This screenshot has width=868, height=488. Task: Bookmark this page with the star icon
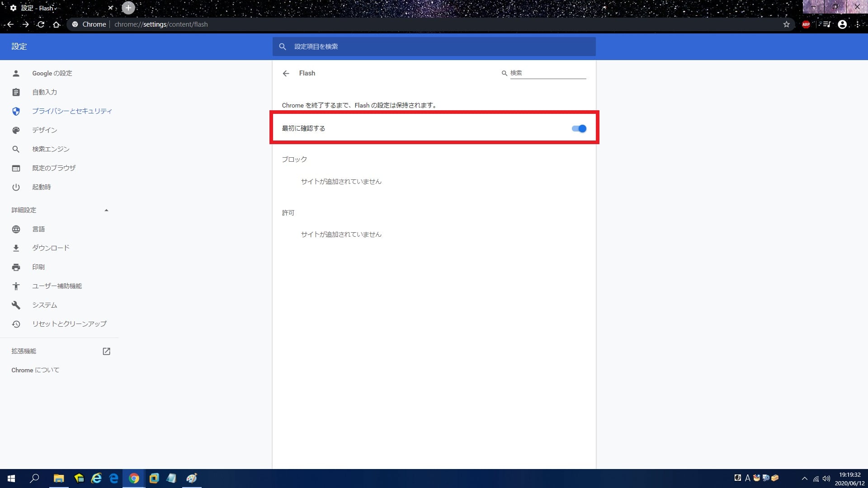click(x=786, y=24)
